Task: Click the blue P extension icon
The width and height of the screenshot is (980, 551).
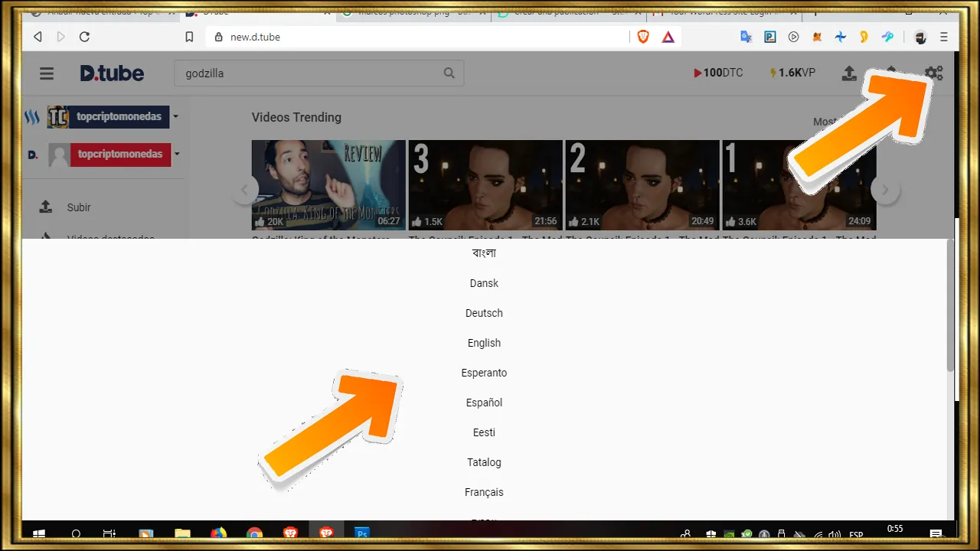Action: point(770,37)
